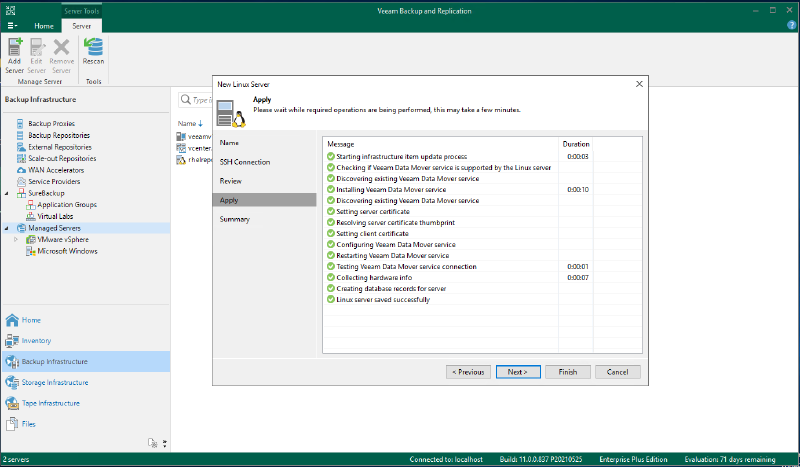The image size is (800, 467).
Task: Select the vcenter server row
Action: (x=194, y=148)
